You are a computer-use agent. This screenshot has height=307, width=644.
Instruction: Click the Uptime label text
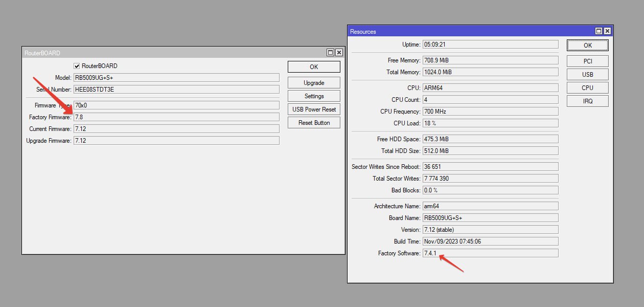tap(411, 45)
